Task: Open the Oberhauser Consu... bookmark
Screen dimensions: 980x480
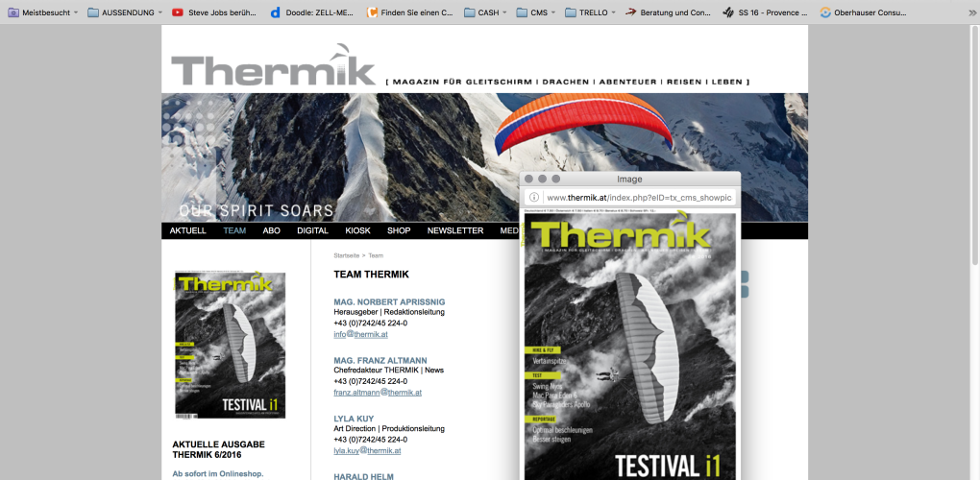Action: click(864, 12)
